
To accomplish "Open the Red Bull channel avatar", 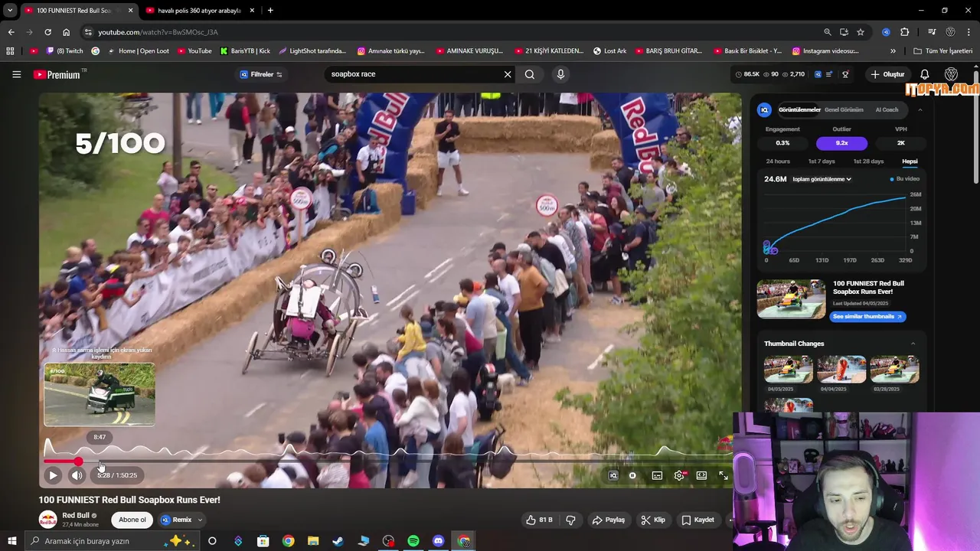I will click(x=47, y=520).
